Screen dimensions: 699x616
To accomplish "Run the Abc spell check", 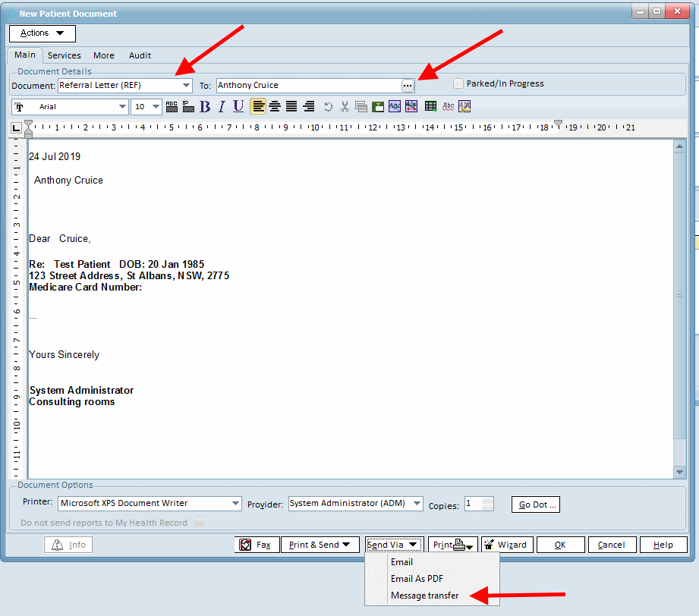I will 448,106.
